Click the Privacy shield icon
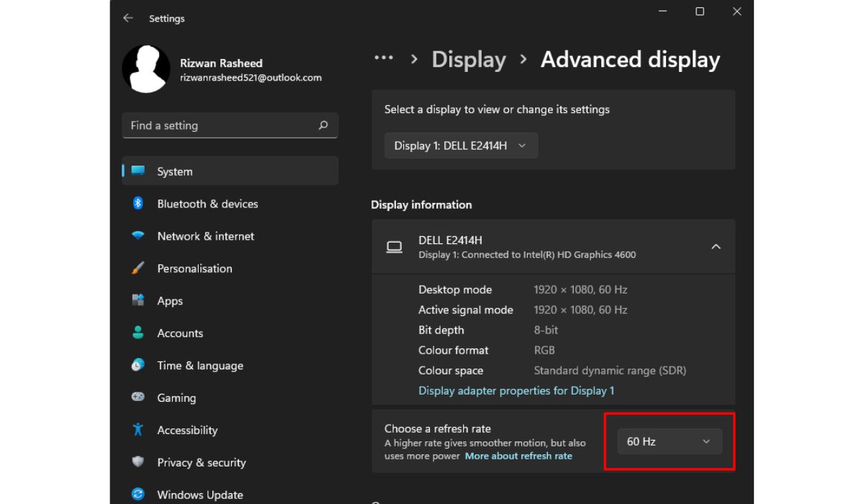Screen dimensions: 864x504 click(138, 462)
